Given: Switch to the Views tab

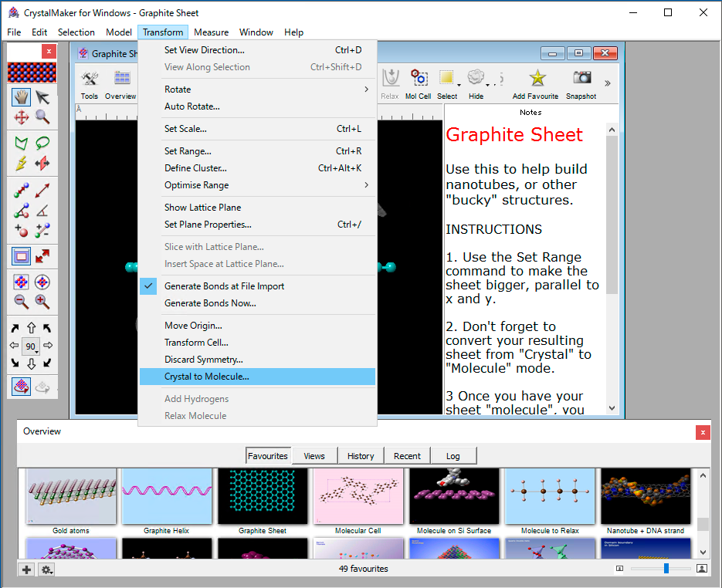Looking at the screenshot, I should click(314, 456).
